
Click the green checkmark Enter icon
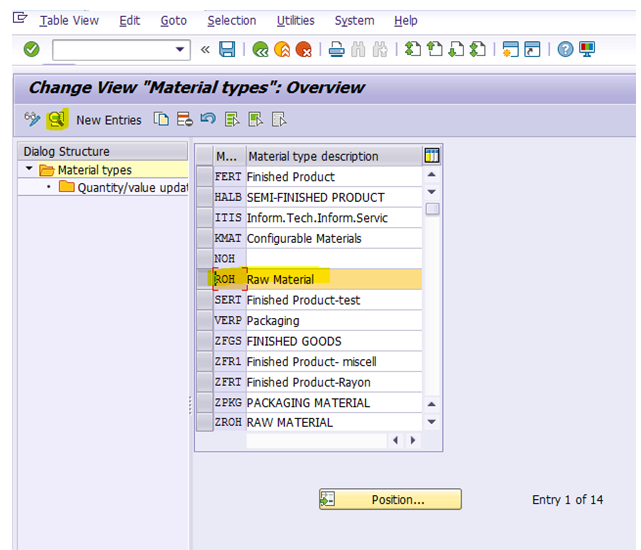tap(31, 49)
